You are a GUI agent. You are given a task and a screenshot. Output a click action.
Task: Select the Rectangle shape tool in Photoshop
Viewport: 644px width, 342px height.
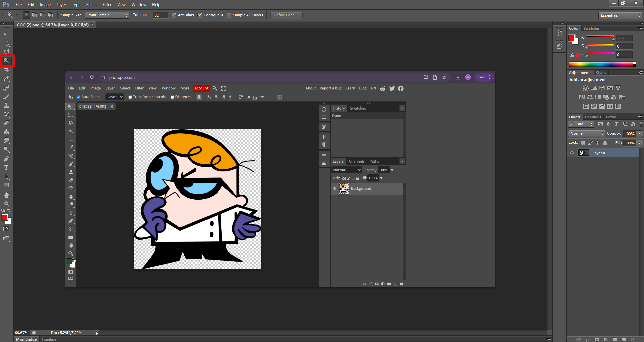6,185
